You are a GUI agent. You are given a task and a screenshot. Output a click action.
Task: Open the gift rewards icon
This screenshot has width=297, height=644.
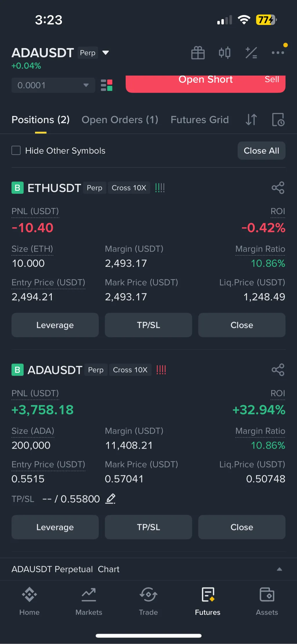tap(198, 53)
